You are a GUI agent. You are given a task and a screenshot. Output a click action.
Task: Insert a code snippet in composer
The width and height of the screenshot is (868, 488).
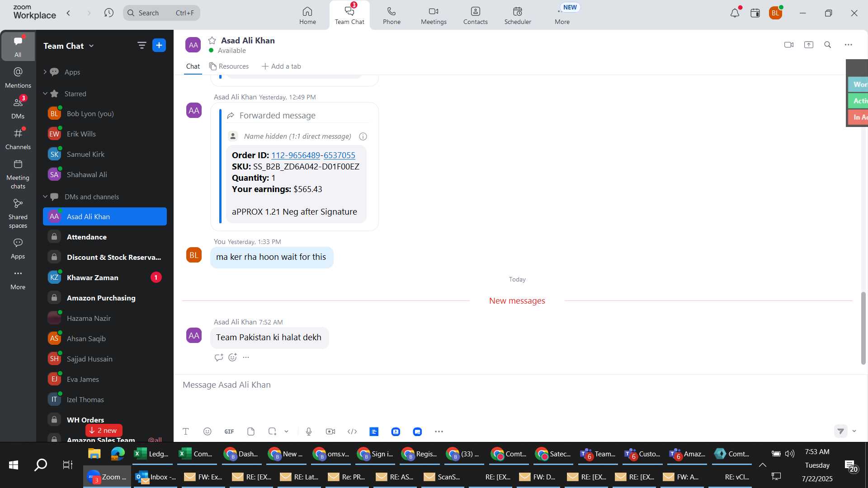[x=352, y=432]
